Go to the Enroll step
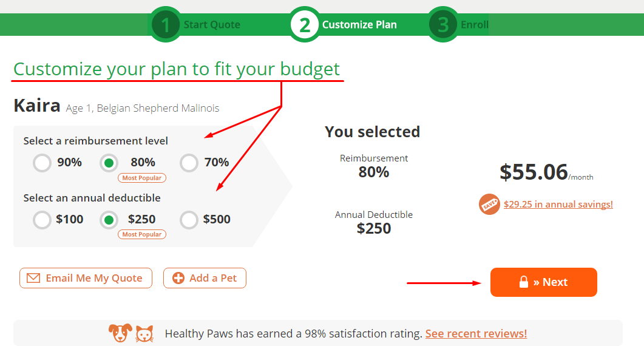Image resolution: width=644 pixels, height=346 pixels. [475, 25]
